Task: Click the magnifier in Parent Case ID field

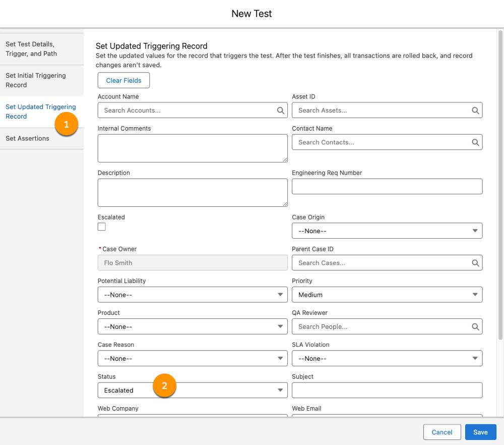Action: 475,263
